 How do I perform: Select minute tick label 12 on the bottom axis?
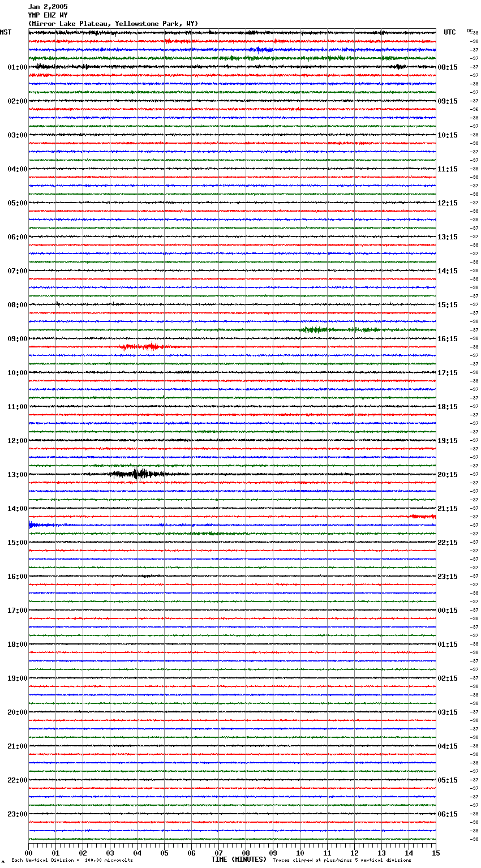pos(354,853)
